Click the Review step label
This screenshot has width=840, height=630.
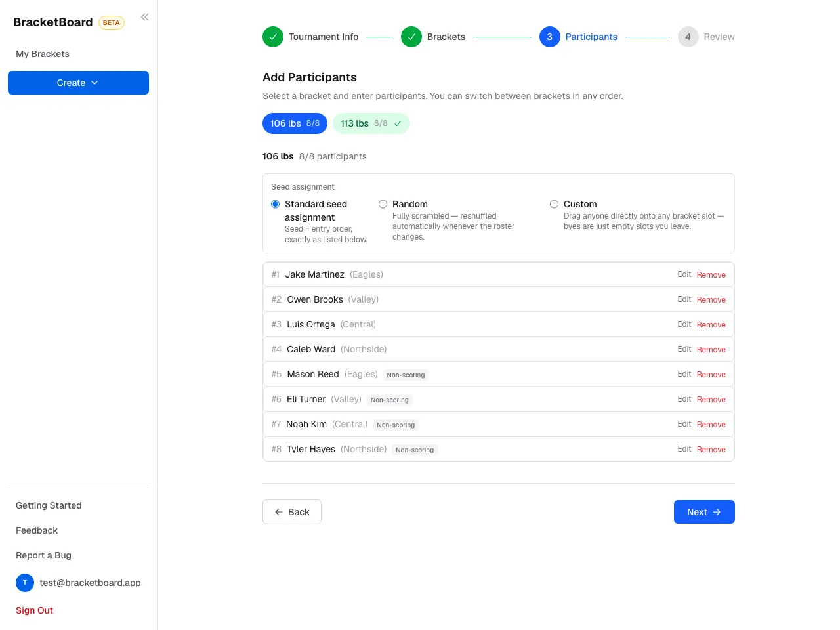[x=719, y=37]
